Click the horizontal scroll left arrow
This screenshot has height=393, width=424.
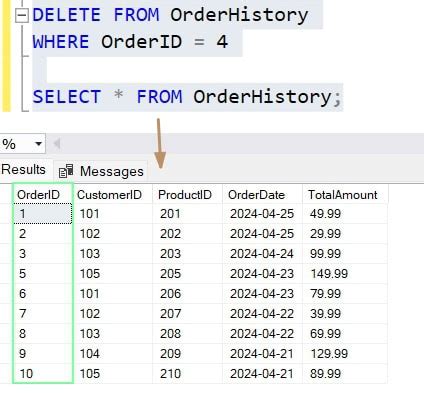pos(57,144)
